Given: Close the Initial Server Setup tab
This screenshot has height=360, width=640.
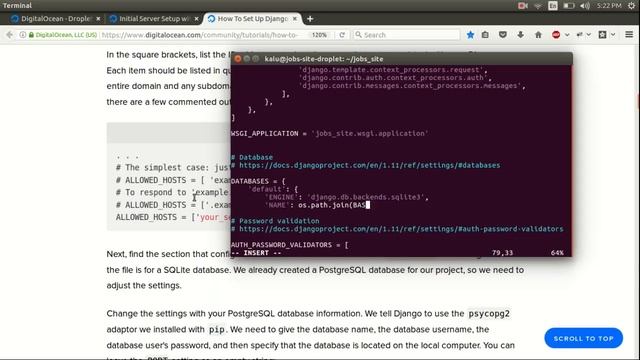Looking at the screenshot, I should pos(196,19).
